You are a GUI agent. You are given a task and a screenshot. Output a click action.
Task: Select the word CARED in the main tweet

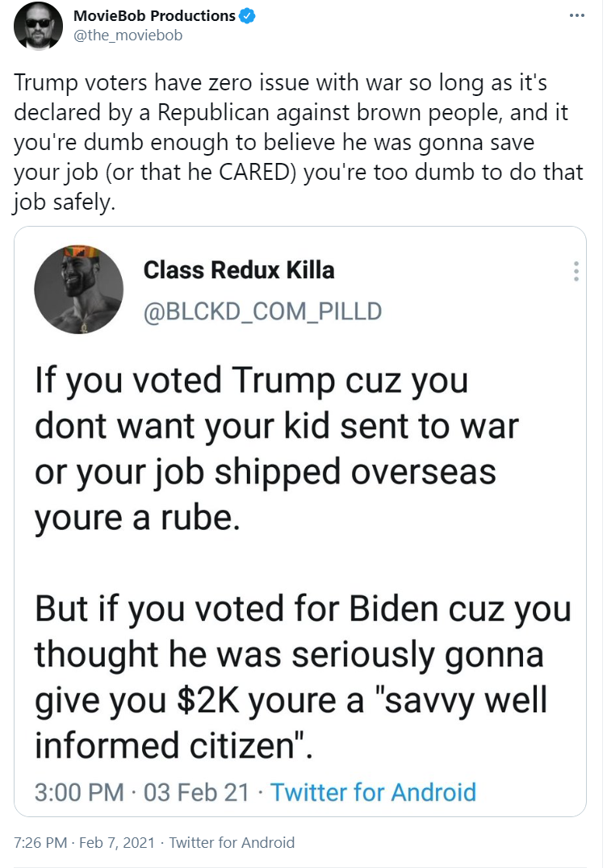(255, 172)
